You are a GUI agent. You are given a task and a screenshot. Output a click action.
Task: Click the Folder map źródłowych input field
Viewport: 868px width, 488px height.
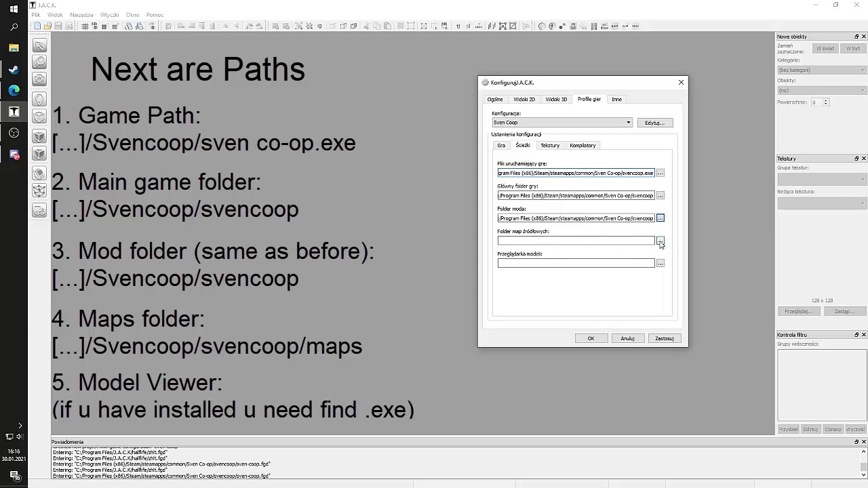[x=576, y=241]
